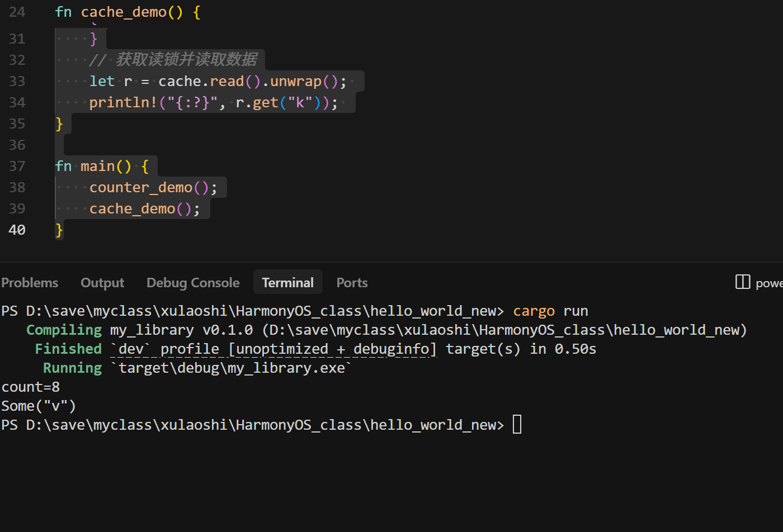Place cursor on 'cache.read().unwrap()' in line 33
The image size is (783, 532).
248,82
